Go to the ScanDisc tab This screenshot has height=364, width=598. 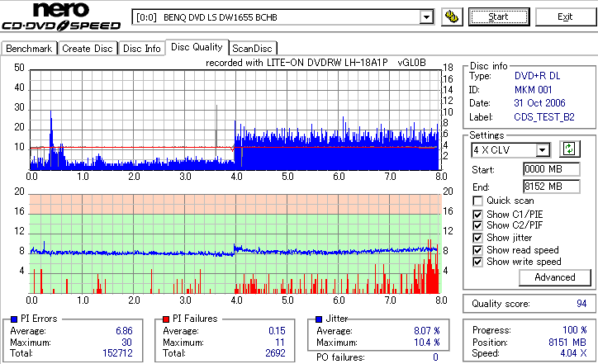252,49
